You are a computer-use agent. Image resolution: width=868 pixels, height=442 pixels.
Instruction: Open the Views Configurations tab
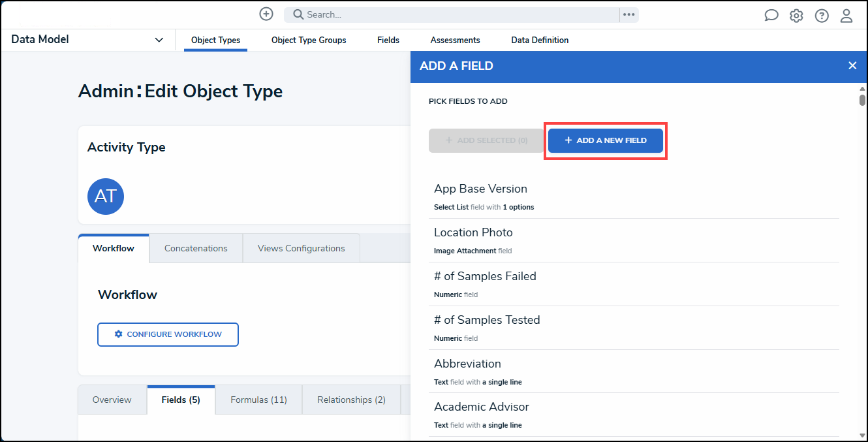(302, 248)
